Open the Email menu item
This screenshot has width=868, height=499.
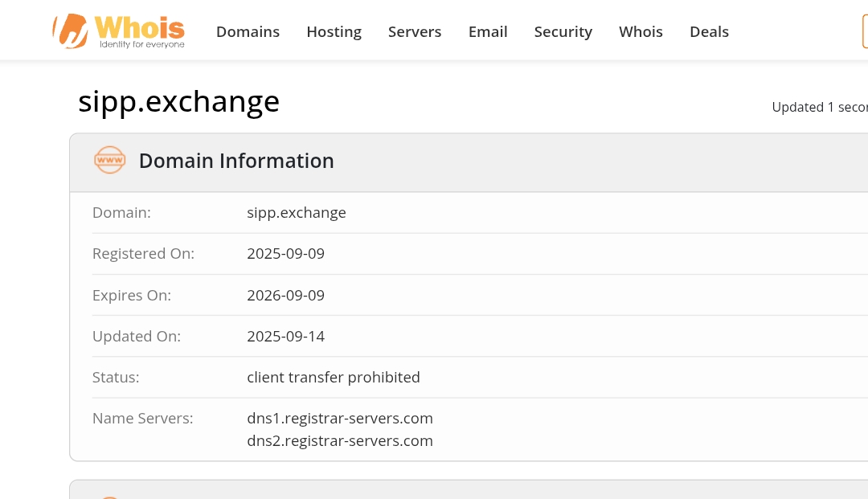488,32
